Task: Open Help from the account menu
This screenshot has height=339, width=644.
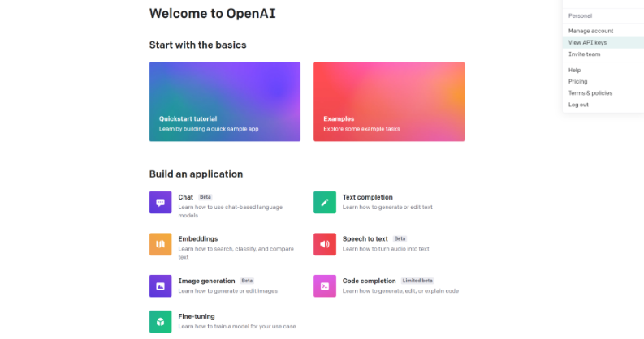Action: pyautogui.click(x=603, y=70)
